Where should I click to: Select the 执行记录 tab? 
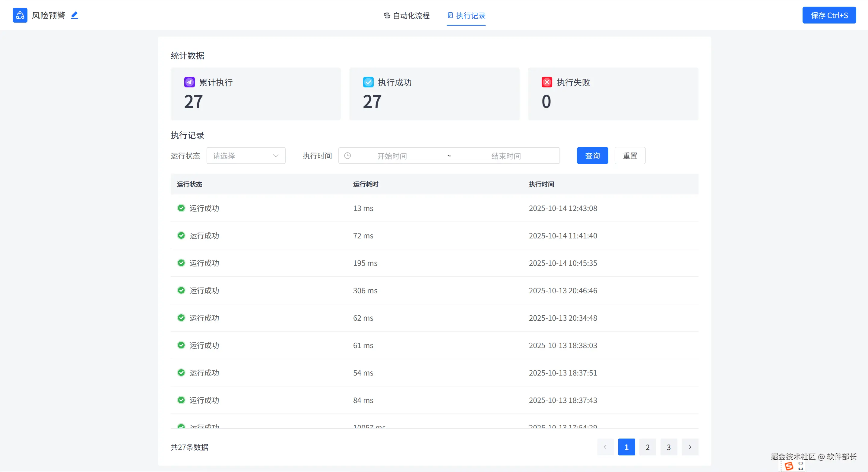466,15
